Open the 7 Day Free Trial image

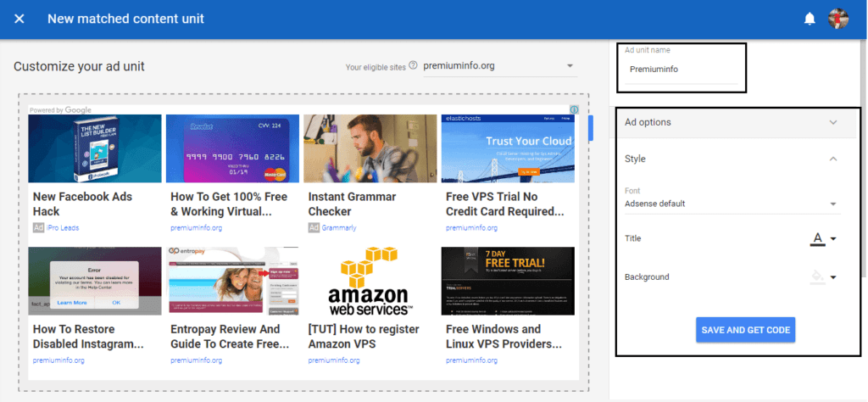point(508,281)
